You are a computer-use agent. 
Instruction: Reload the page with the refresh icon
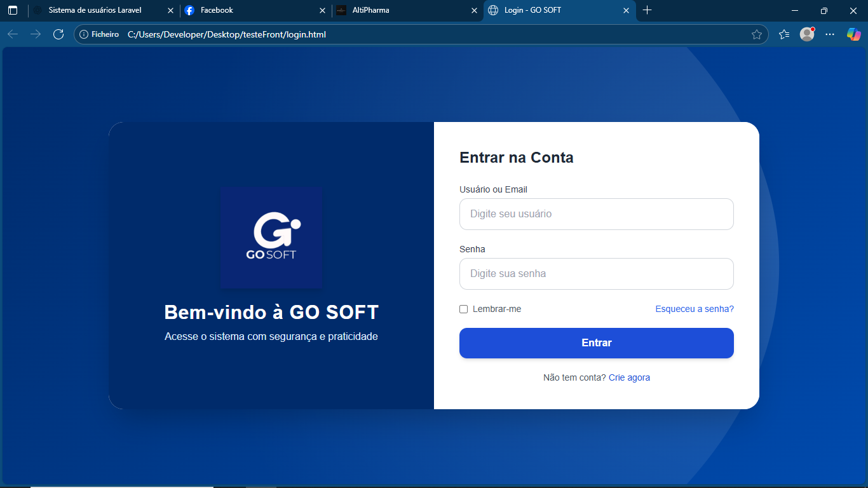tap(58, 34)
